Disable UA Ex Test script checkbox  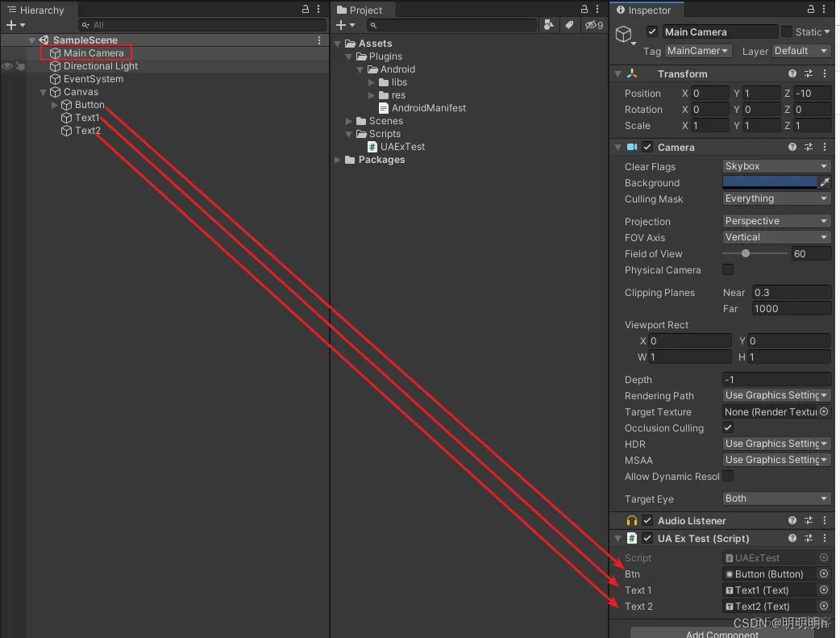tap(647, 538)
